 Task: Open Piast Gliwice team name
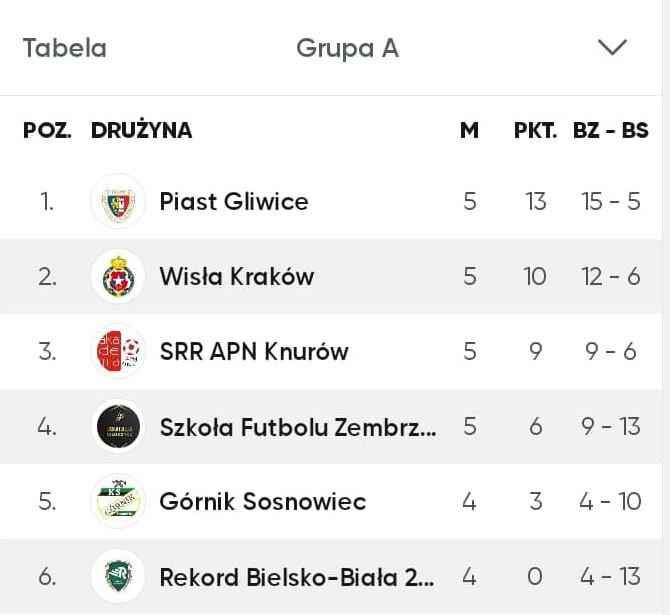coord(234,201)
